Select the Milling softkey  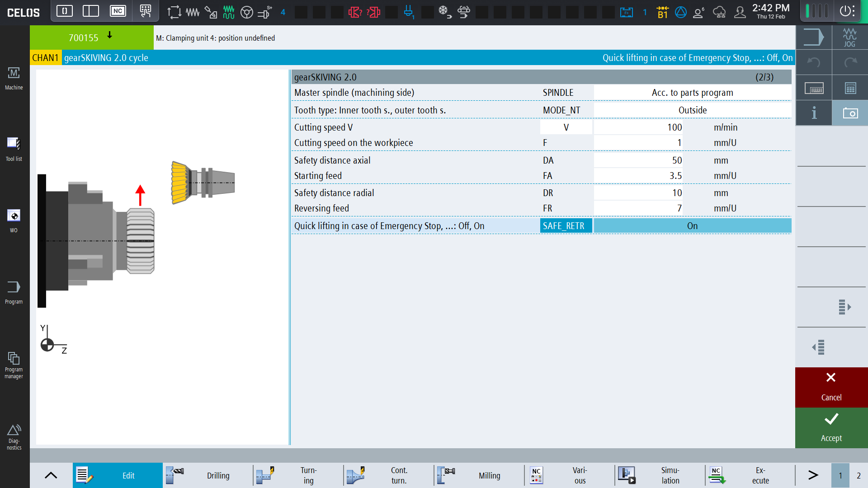[478, 475]
